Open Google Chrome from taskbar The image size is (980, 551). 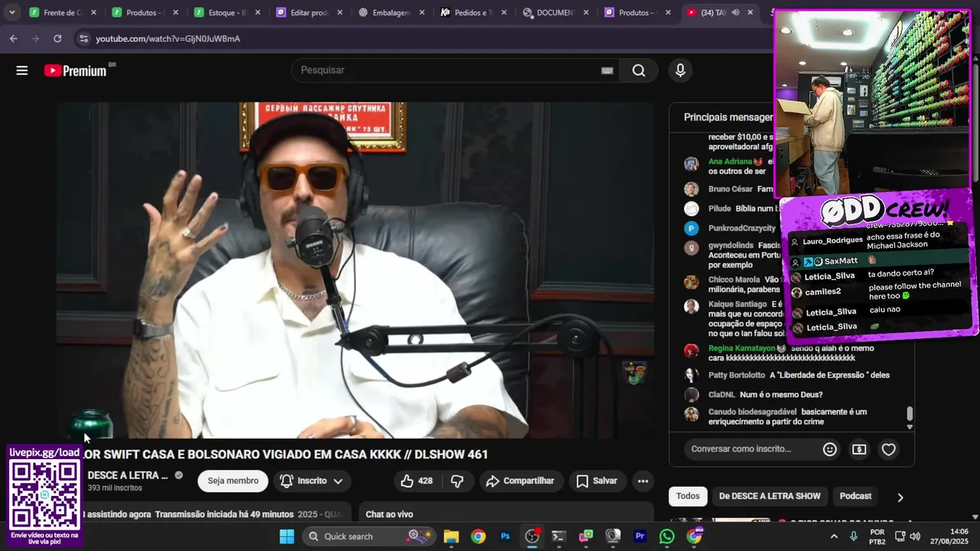[x=478, y=536]
